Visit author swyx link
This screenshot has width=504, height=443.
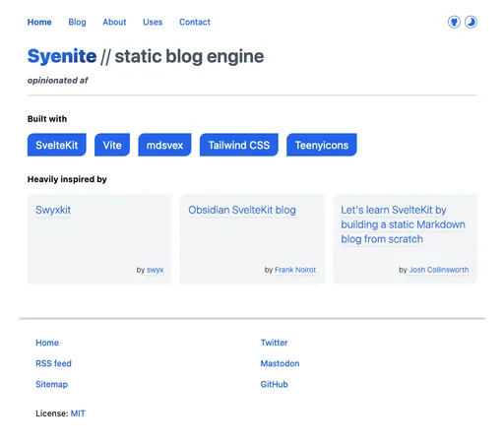(x=155, y=270)
